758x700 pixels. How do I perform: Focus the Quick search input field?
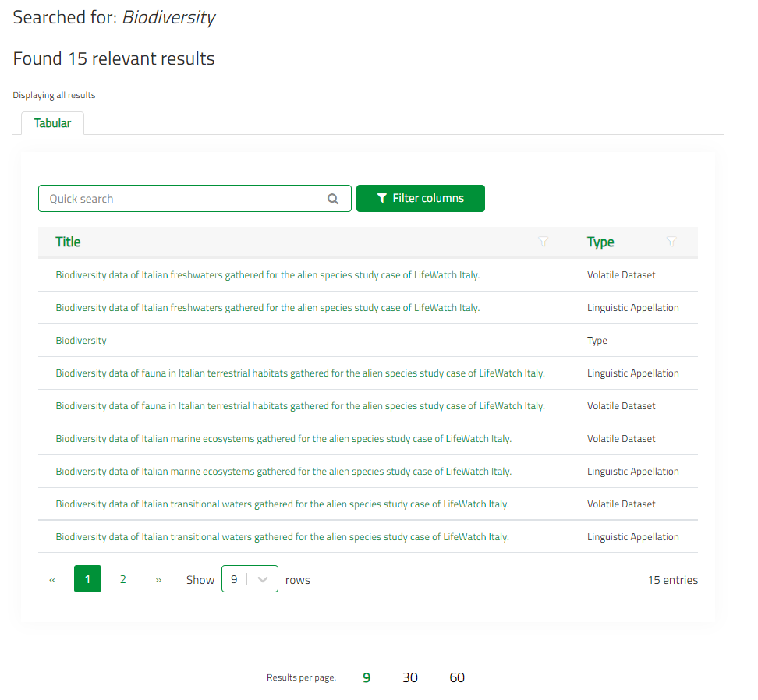point(183,199)
